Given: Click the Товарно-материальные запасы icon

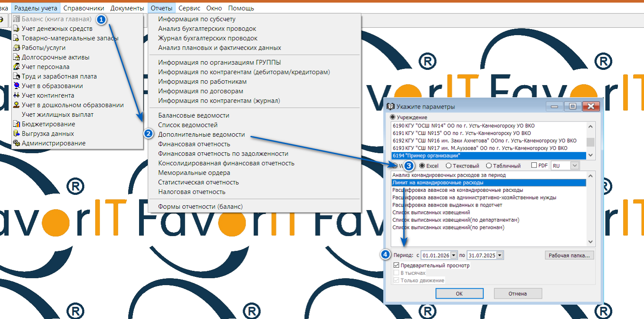Looking at the screenshot, I should [x=17, y=38].
